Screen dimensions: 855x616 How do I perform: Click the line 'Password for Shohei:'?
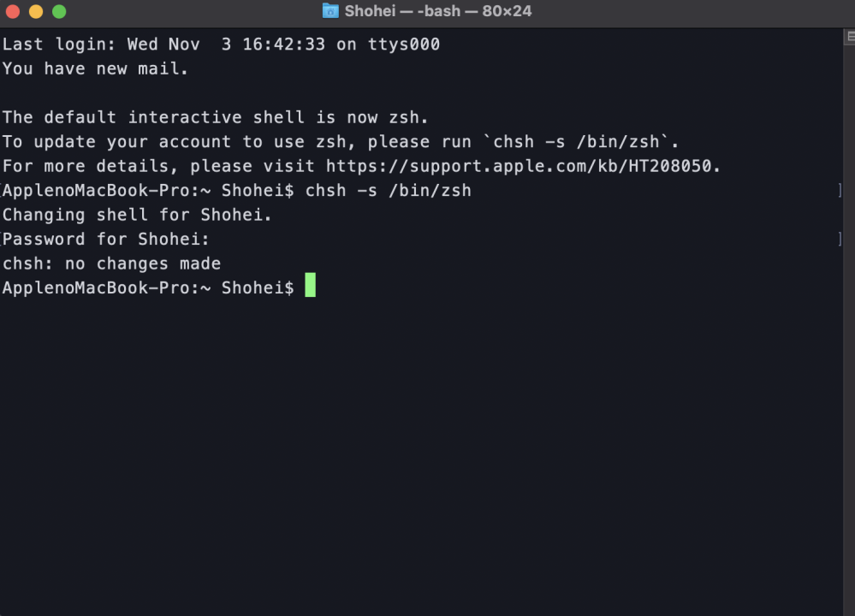point(104,239)
